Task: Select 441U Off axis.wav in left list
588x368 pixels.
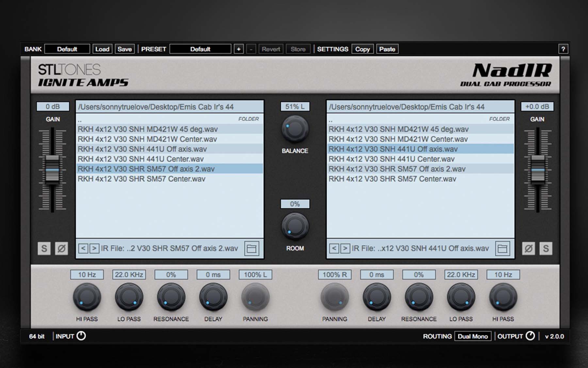Action: point(170,149)
